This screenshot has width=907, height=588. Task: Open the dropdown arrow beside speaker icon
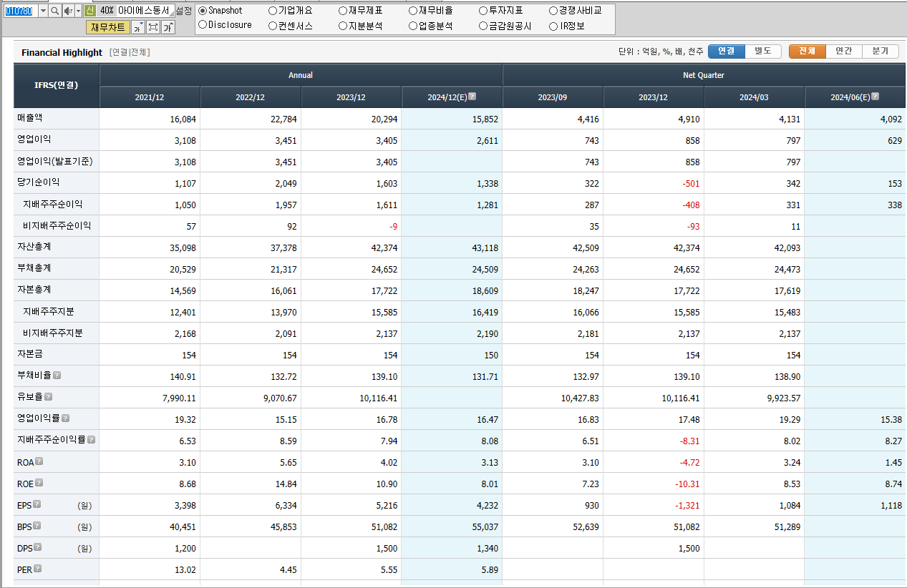pyautogui.click(x=78, y=11)
